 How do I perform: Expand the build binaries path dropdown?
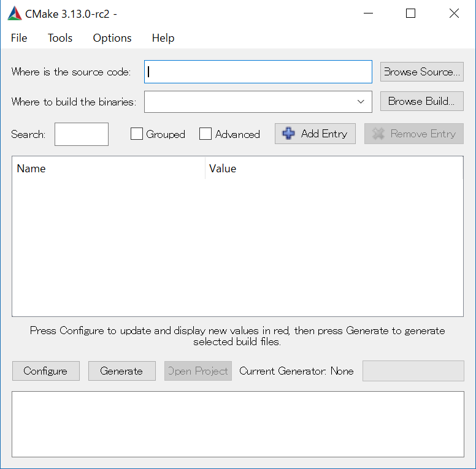point(361,102)
